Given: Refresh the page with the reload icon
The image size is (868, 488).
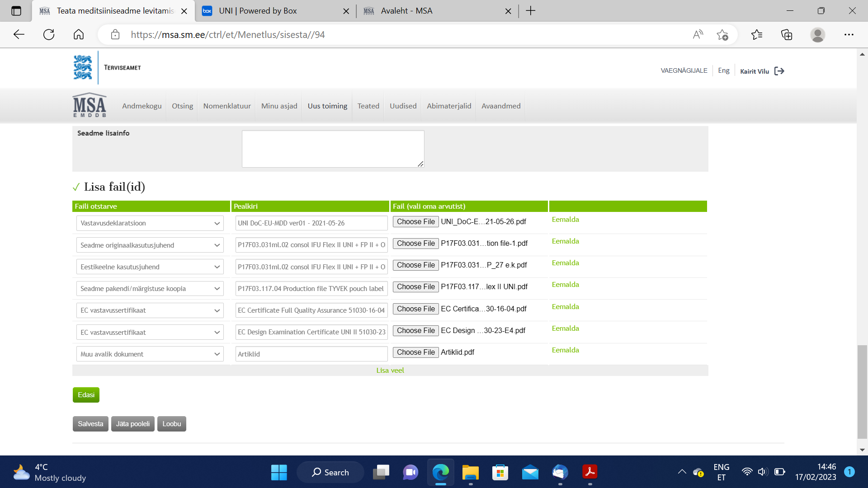Looking at the screenshot, I should pos(49,35).
